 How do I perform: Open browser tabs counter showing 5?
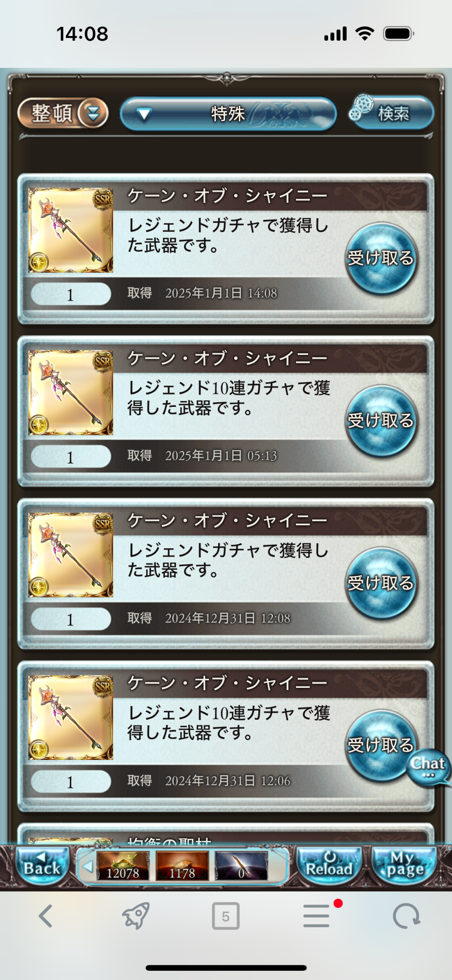click(x=226, y=916)
